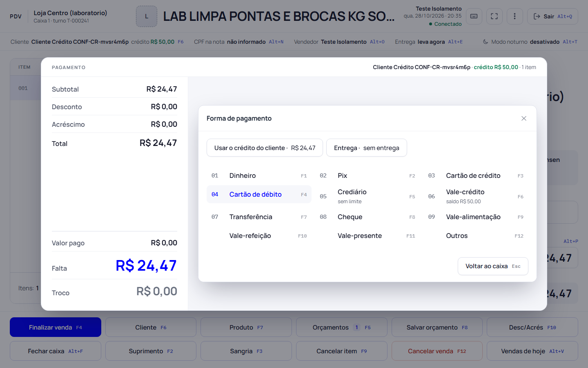The image size is (588, 368).
Task: Select Crediário sem limite option
Action: pos(367,196)
